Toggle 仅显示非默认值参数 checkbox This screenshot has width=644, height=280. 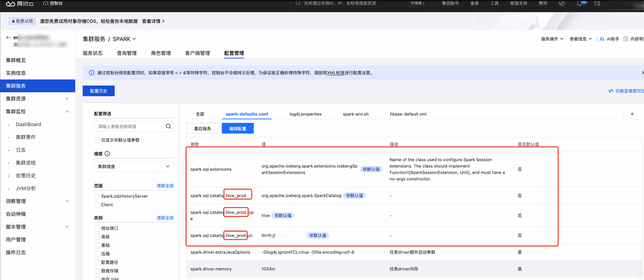(x=97, y=140)
